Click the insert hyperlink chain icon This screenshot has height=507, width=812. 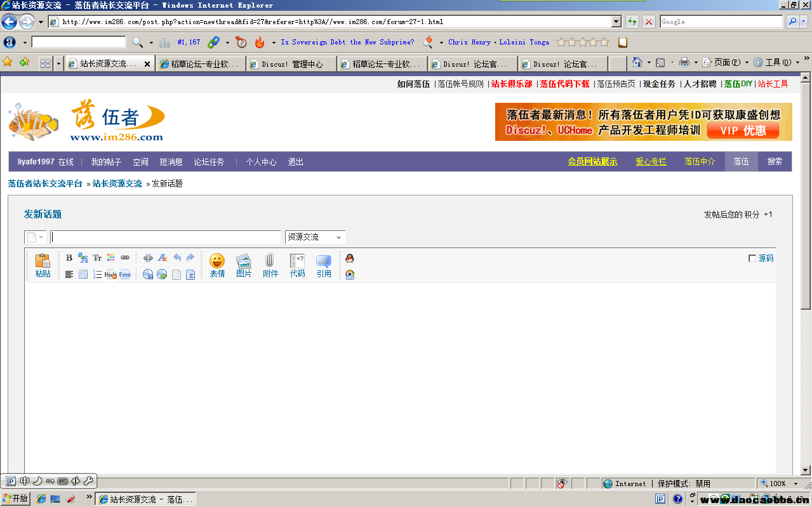(x=125, y=258)
